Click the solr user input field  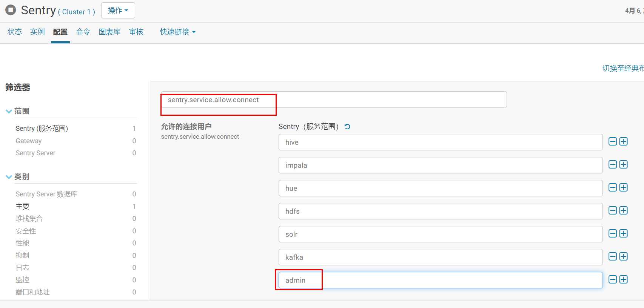pos(441,234)
